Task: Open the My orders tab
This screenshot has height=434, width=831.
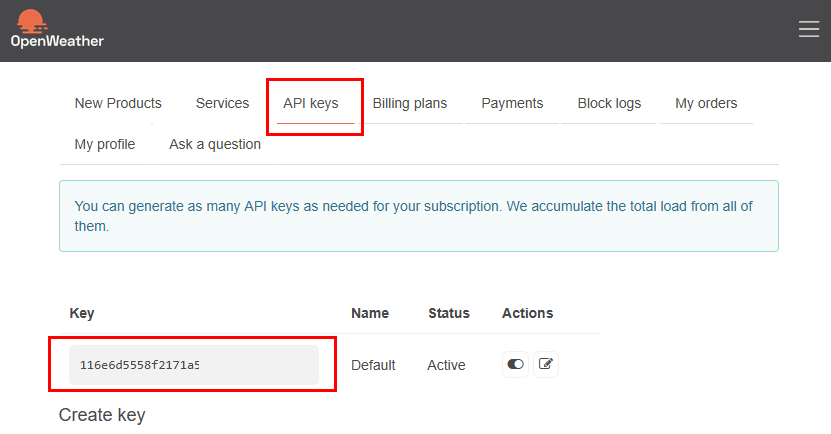Action: 706,103
